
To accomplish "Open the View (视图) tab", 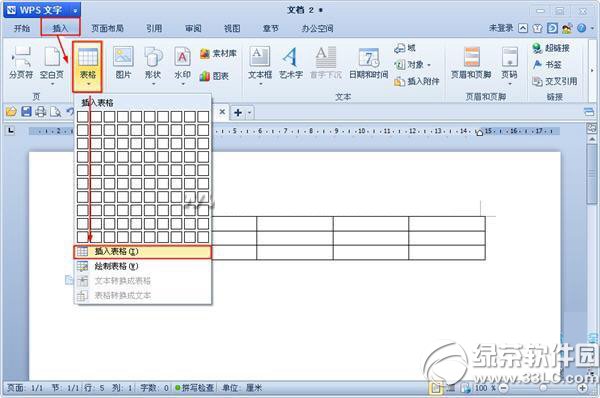I will pyautogui.click(x=232, y=28).
